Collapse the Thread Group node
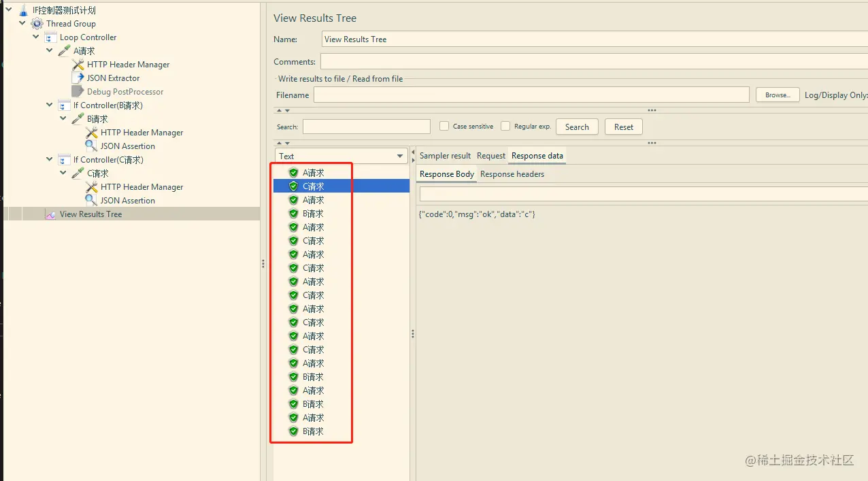The height and width of the screenshot is (481, 868). pyautogui.click(x=22, y=23)
